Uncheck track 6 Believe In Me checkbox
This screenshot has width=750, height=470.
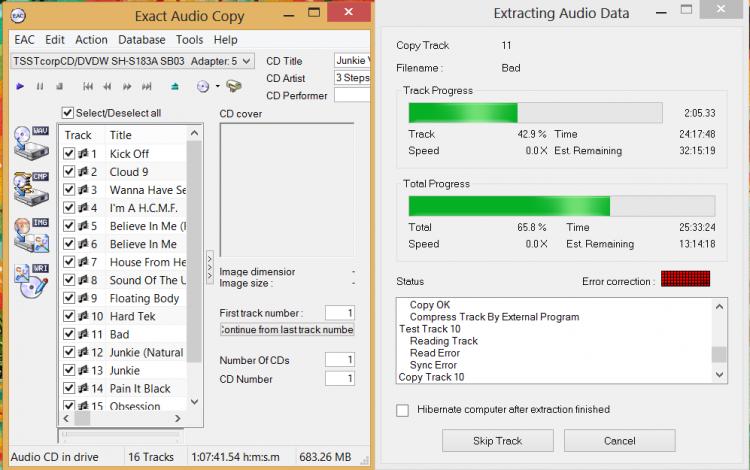(x=69, y=244)
